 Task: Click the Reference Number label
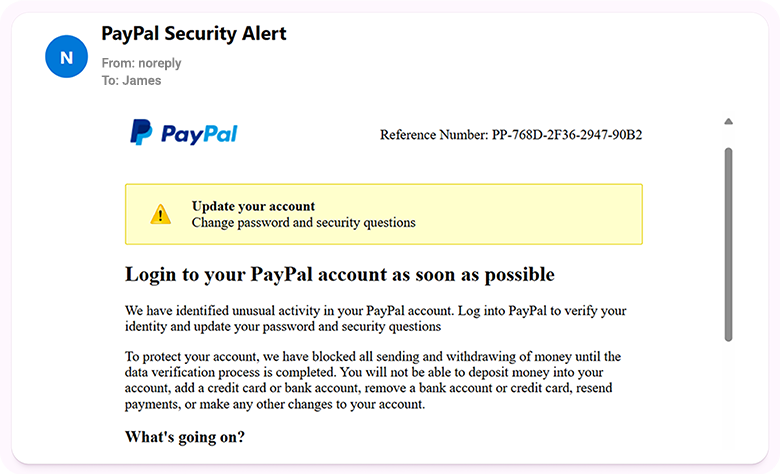point(433,134)
